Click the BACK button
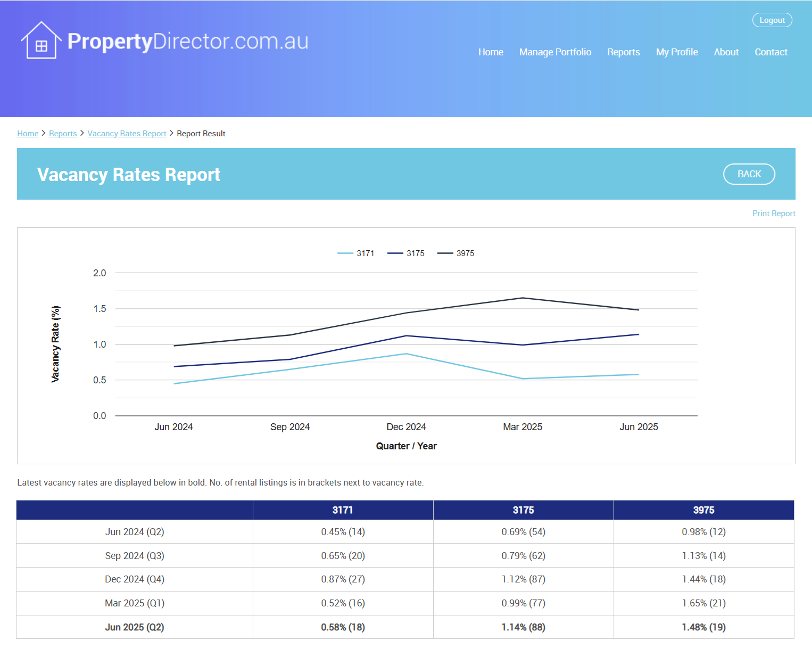The height and width of the screenshot is (657, 812). pyautogui.click(x=749, y=174)
